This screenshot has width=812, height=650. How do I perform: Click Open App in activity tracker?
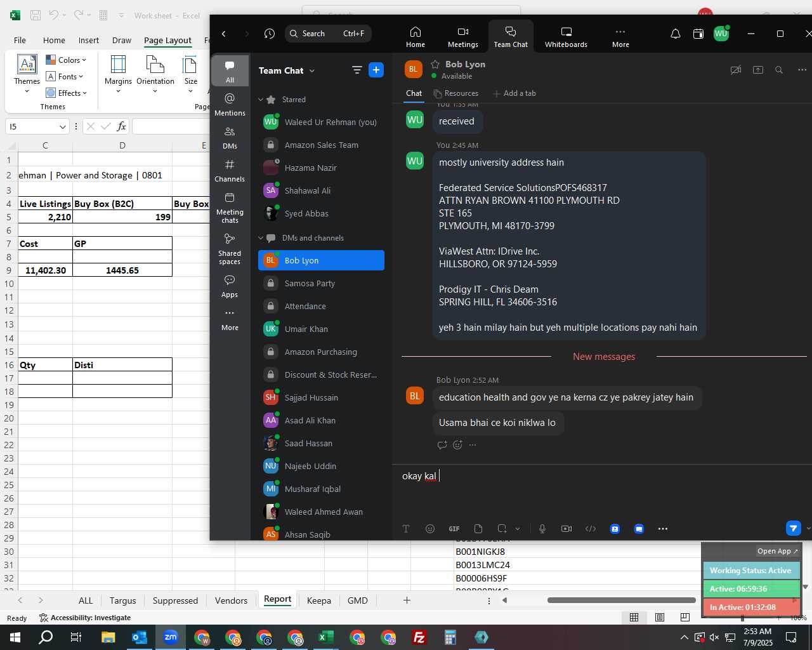click(777, 551)
